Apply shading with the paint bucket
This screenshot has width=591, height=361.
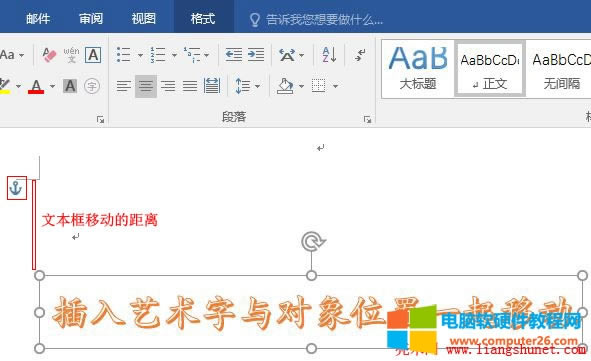point(285,86)
